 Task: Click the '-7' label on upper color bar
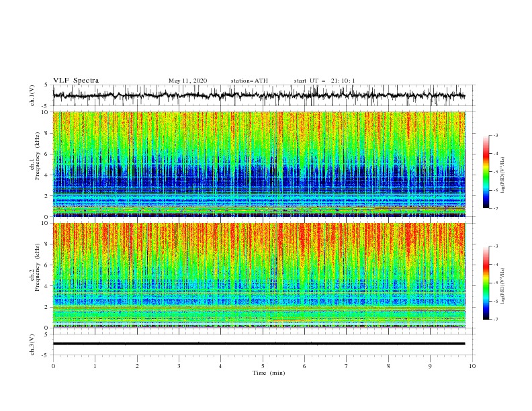[x=495, y=209]
